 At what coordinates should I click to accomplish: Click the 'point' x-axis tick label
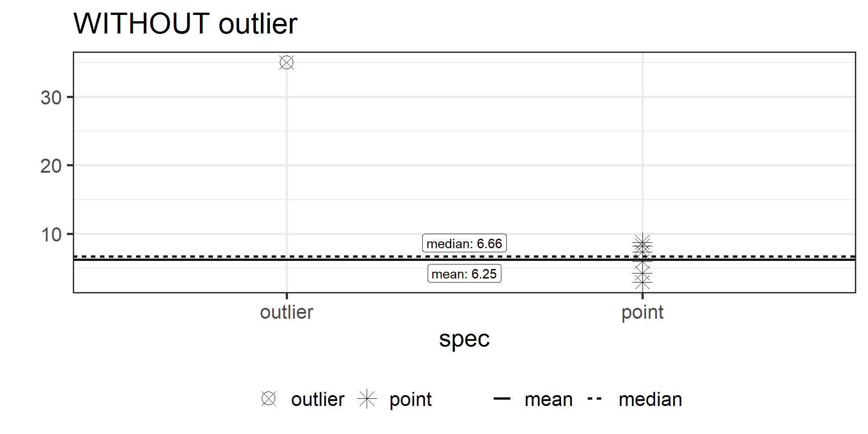coord(642,312)
